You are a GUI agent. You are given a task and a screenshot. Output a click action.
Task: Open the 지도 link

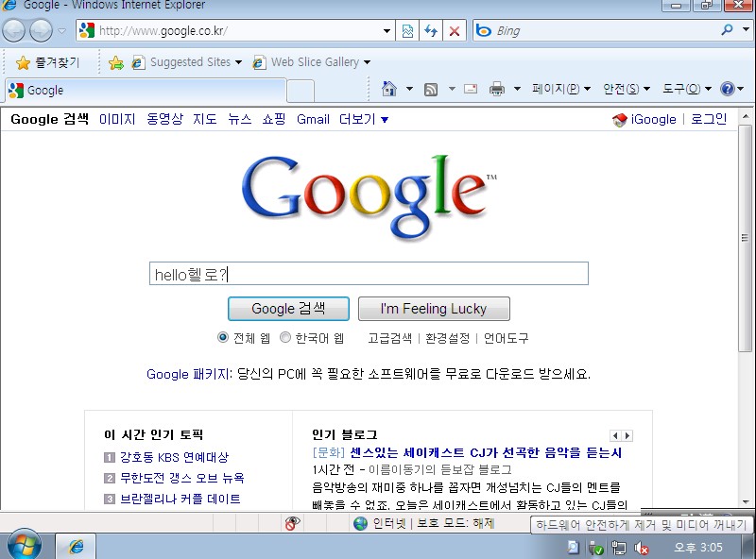tap(205, 119)
